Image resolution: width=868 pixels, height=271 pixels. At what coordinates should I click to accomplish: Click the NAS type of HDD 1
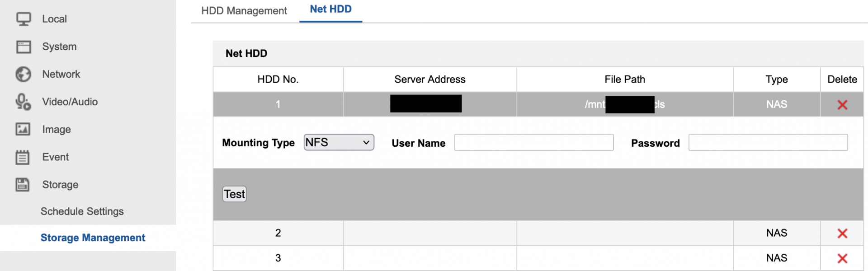(777, 104)
